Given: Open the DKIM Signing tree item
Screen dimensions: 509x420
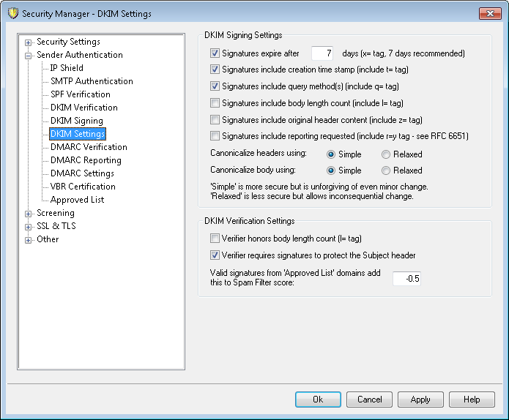Looking at the screenshot, I should click(x=76, y=121).
